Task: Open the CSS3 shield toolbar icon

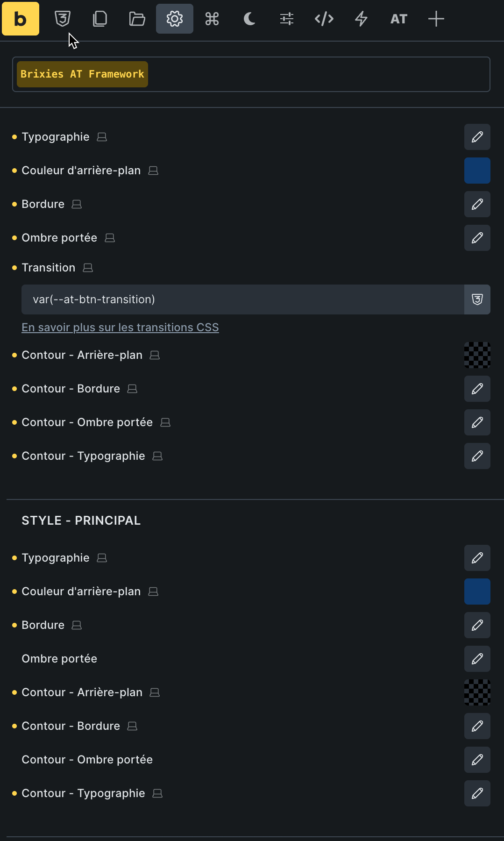Action: pyautogui.click(x=63, y=19)
